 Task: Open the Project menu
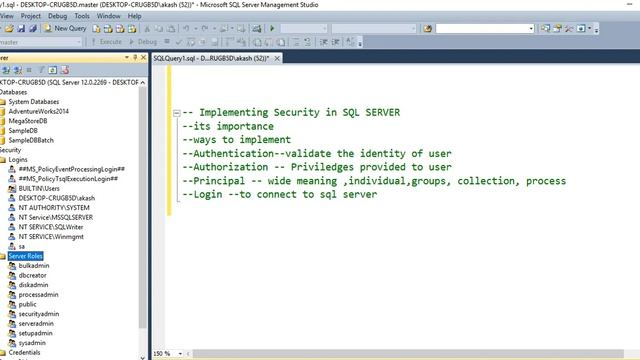click(x=31, y=16)
